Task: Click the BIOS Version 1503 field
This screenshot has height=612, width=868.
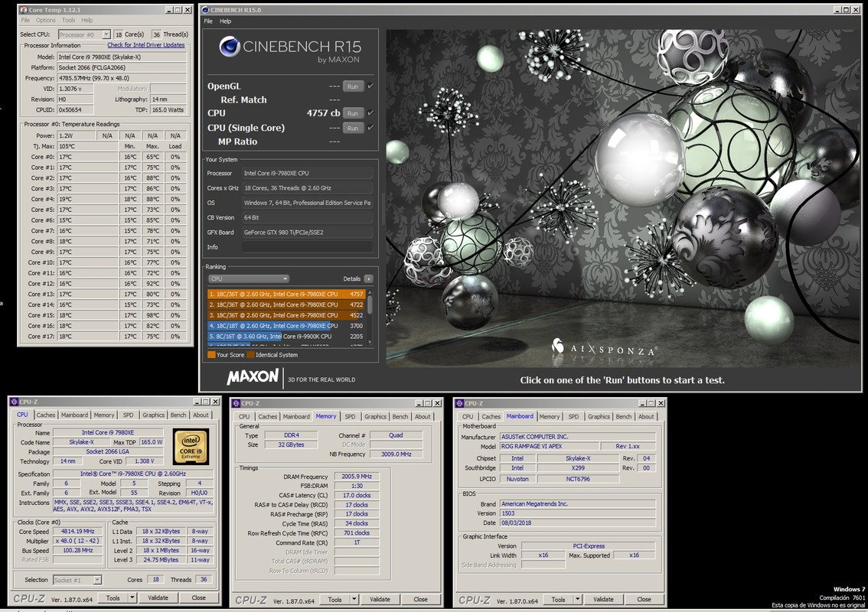Action: pyautogui.click(x=577, y=513)
